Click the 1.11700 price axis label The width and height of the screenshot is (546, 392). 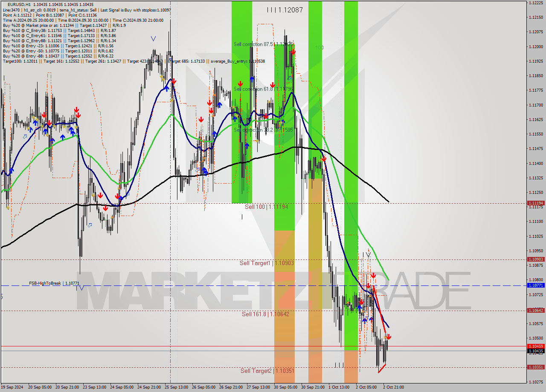[536, 105]
